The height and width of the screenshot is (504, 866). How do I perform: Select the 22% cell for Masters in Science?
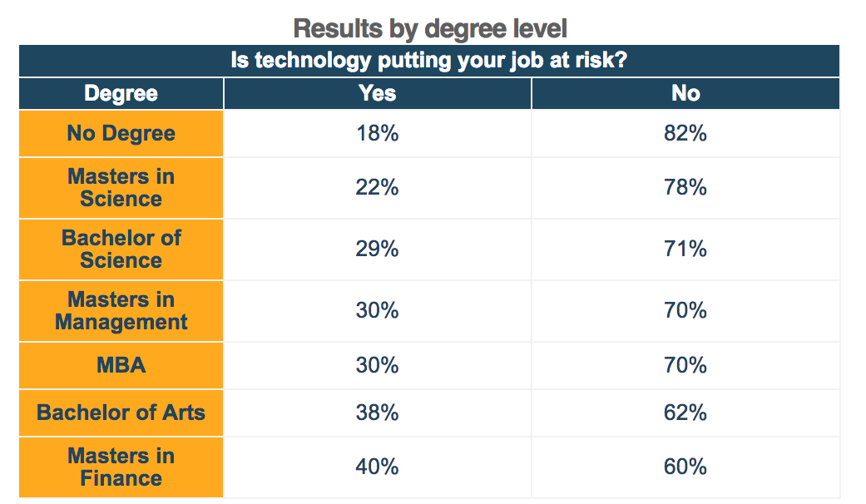click(x=378, y=188)
